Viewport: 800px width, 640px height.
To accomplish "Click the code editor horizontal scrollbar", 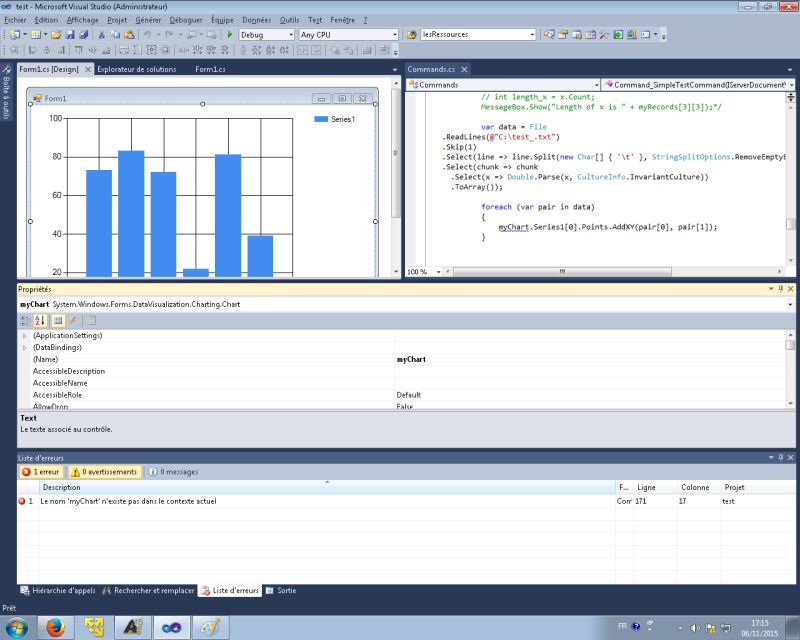I will 562,272.
